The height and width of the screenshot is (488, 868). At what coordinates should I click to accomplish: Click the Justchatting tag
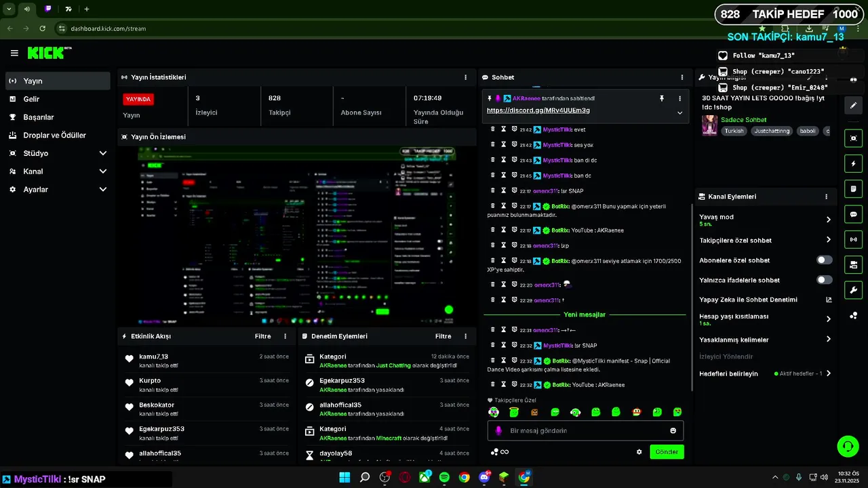pos(772,131)
